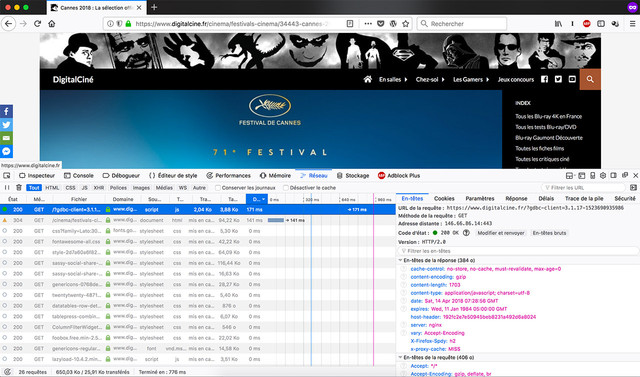Expand the En salles menu
The image size is (640, 377).
pos(393,79)
